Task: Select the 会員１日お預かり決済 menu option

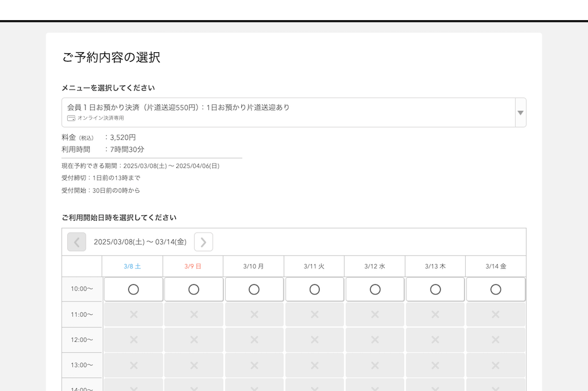Action: pos(238,107)
